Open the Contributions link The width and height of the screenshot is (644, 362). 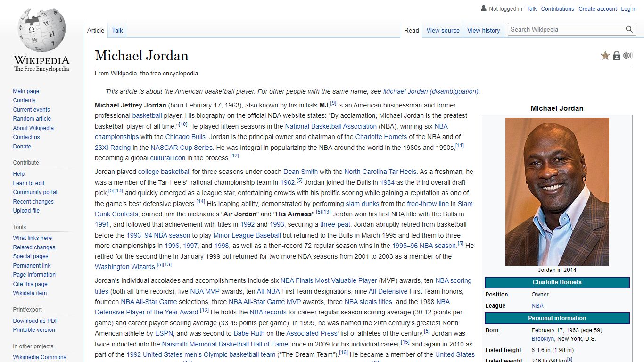(558, 9)
